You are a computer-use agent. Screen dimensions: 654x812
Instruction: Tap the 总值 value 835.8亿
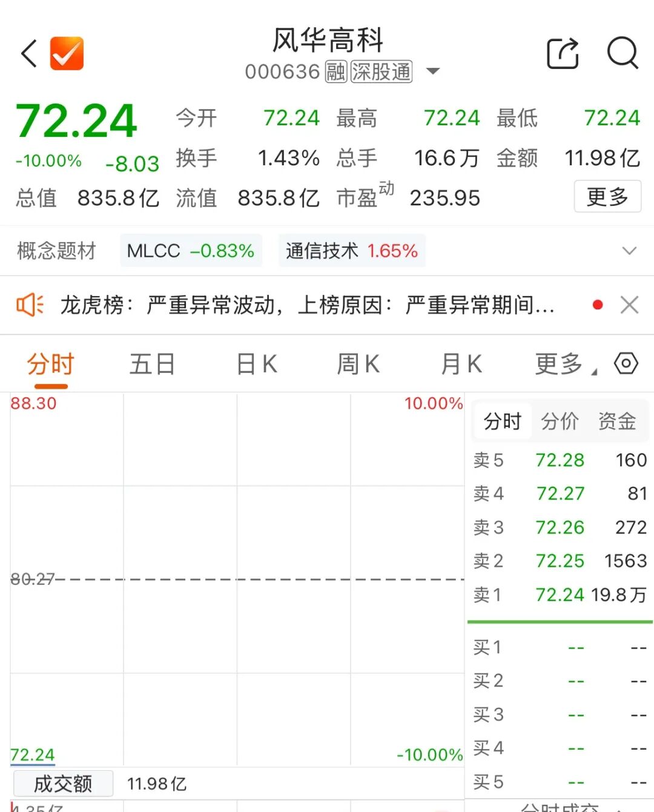[118, 198]
